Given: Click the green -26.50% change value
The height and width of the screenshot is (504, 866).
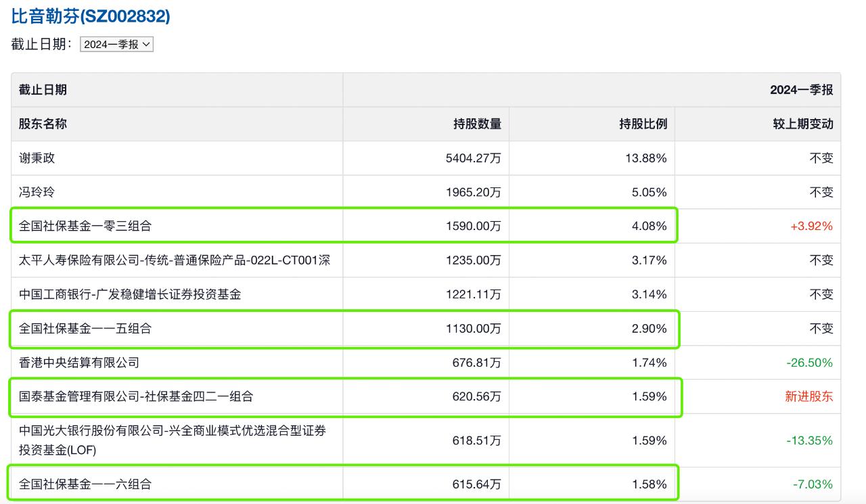Looking at the screenshot, I should [809, 363].
